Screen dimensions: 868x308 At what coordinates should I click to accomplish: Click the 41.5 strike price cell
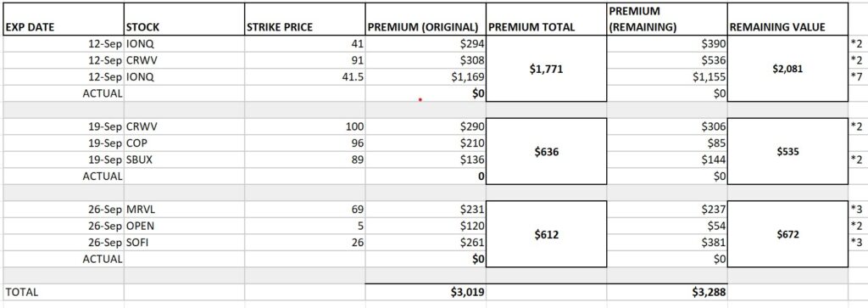(x=304, y=77)
